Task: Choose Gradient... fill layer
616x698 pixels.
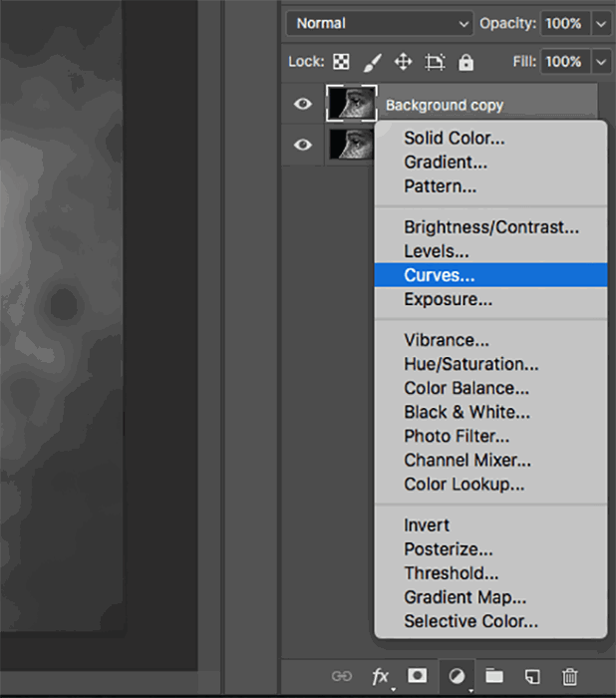Action: pyautogui.click(x=491, y=162)
